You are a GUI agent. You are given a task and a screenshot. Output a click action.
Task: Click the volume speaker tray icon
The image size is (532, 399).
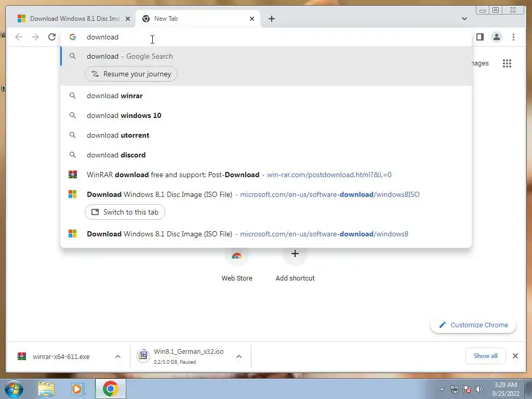pyautogui.click(x=479, y=389)
